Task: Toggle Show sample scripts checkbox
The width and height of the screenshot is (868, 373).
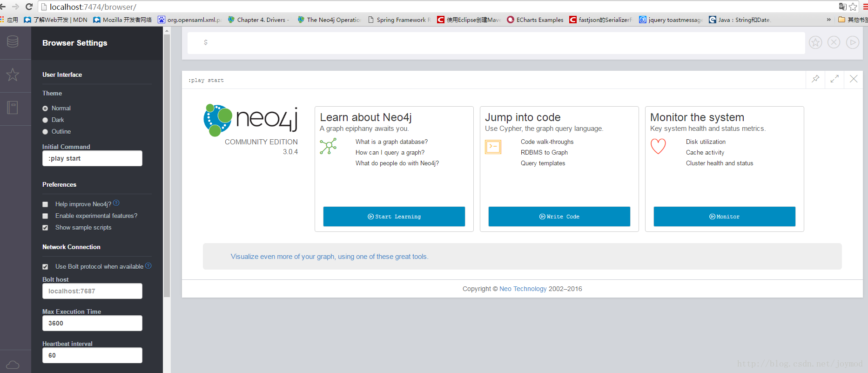Action: pos(45,228)
